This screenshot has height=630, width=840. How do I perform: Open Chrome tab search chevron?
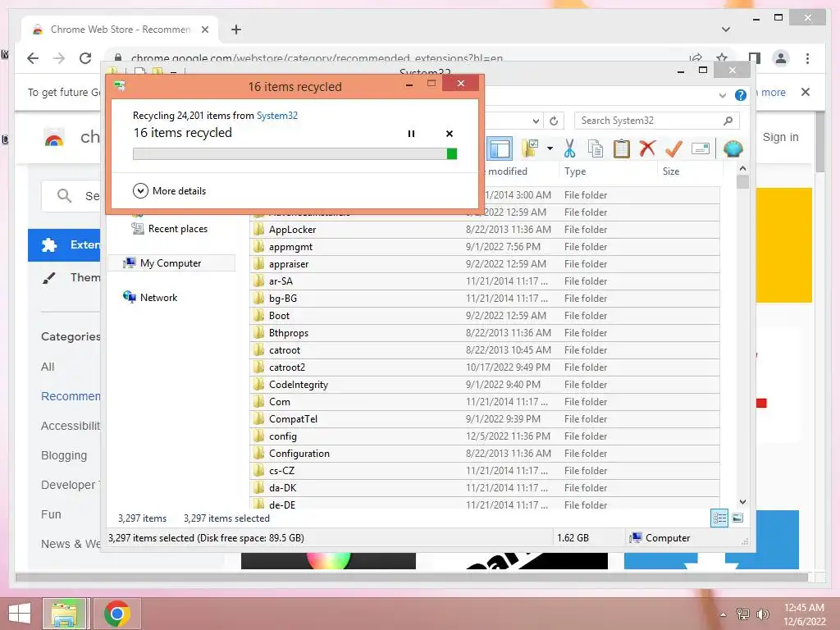tap(726, 30)
